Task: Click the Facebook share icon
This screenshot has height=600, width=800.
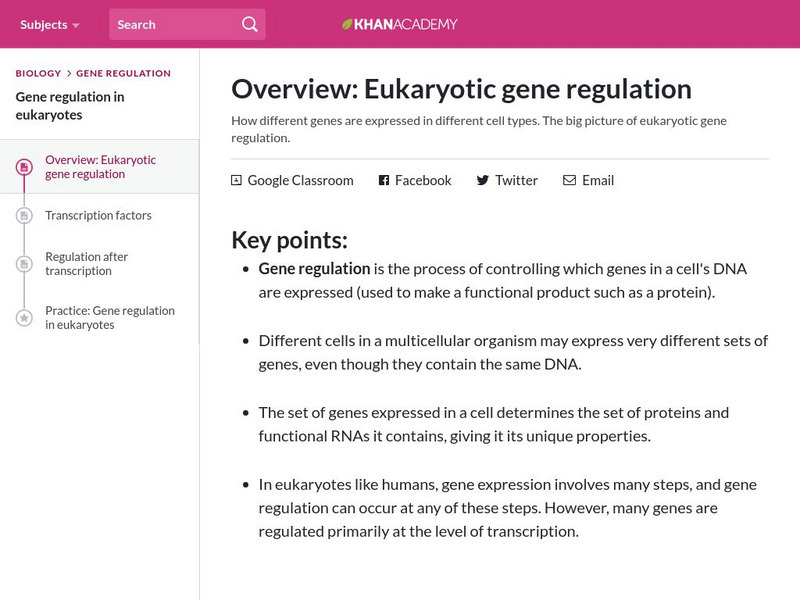Action: point(384,181)
